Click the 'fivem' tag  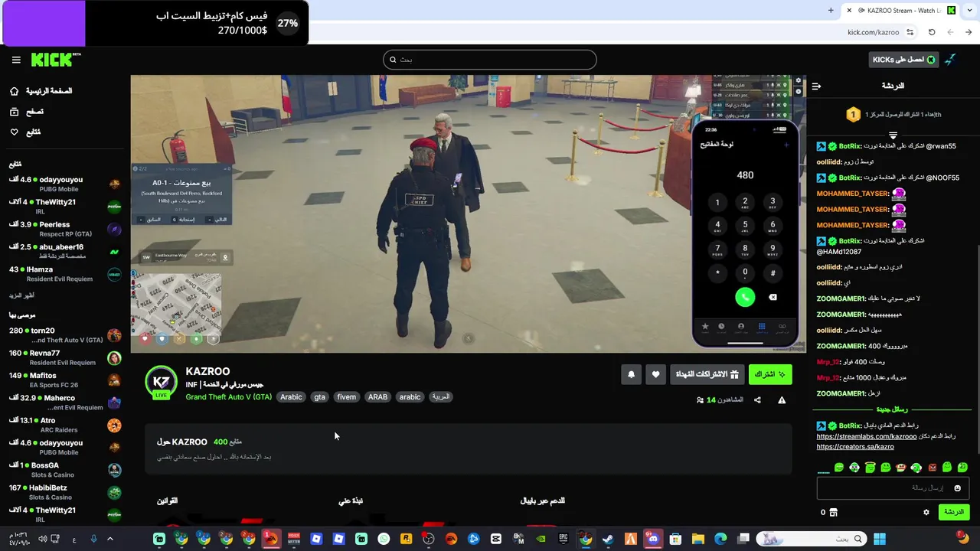[x=347, y=397]
